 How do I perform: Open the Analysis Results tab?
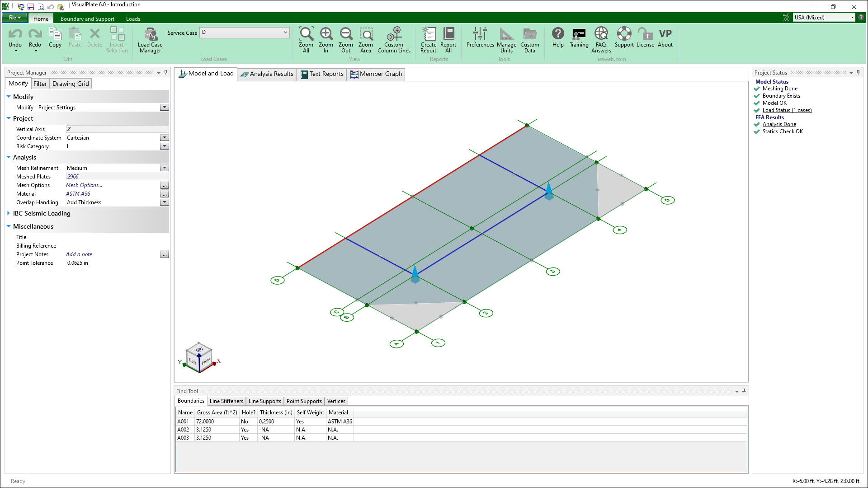pyautogui.click(x=267, y=74)
